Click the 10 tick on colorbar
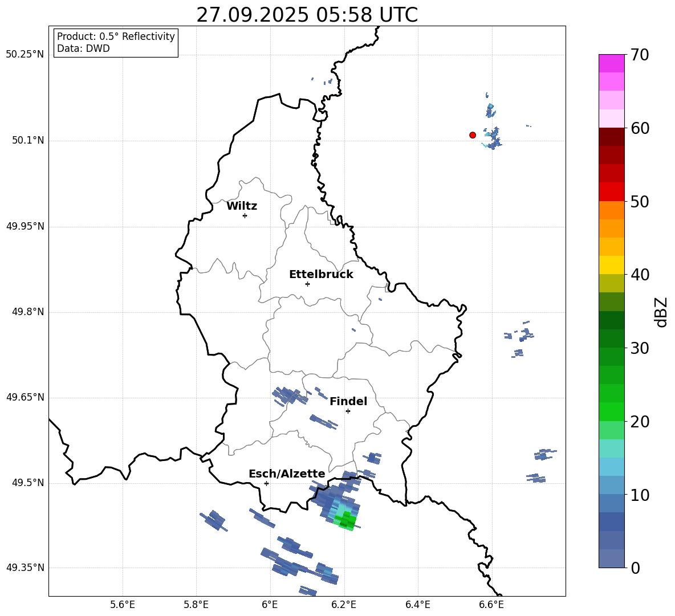The image size is (675, 616). [640, 495]
